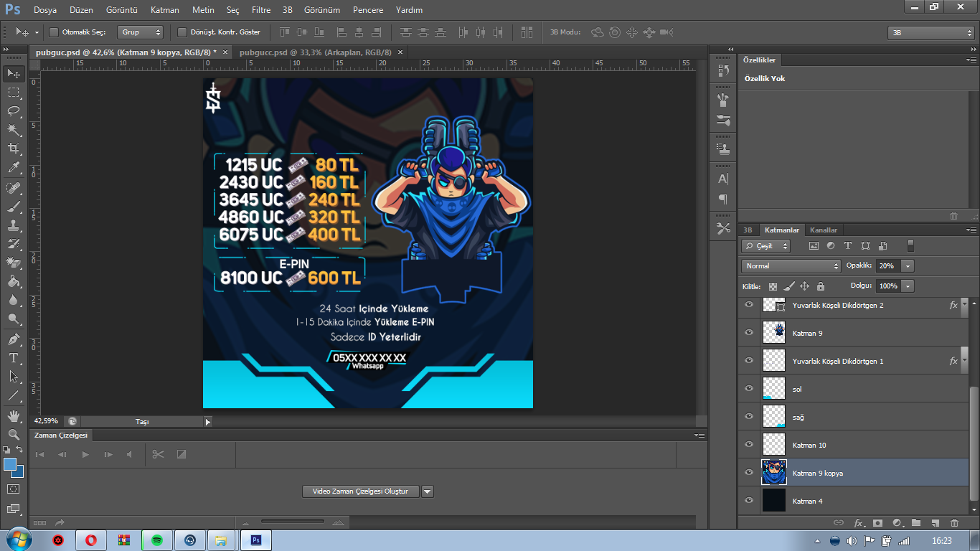Viewport: 980px width, 551px height.
Task: Select the Move tool in the toolbox
Action: 14,73
